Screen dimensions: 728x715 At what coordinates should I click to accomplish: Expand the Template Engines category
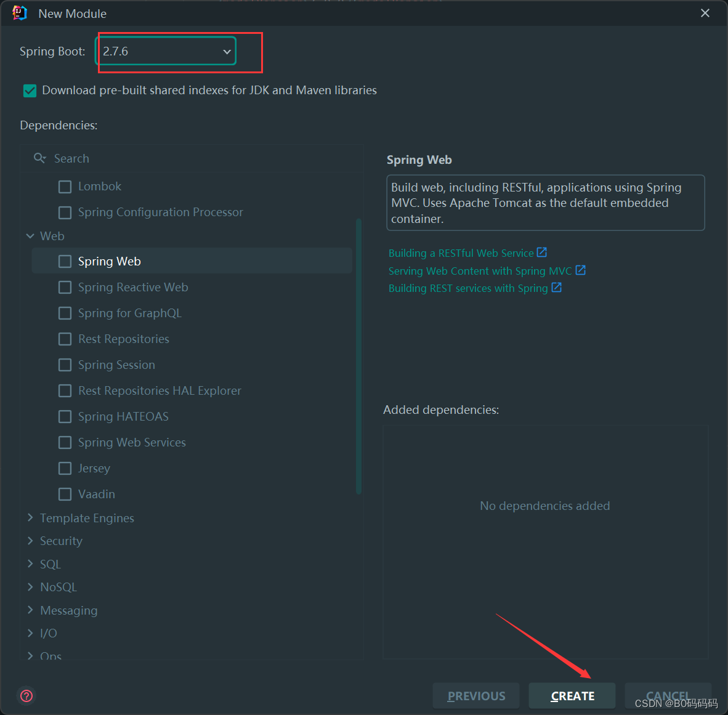coord(30,518)
